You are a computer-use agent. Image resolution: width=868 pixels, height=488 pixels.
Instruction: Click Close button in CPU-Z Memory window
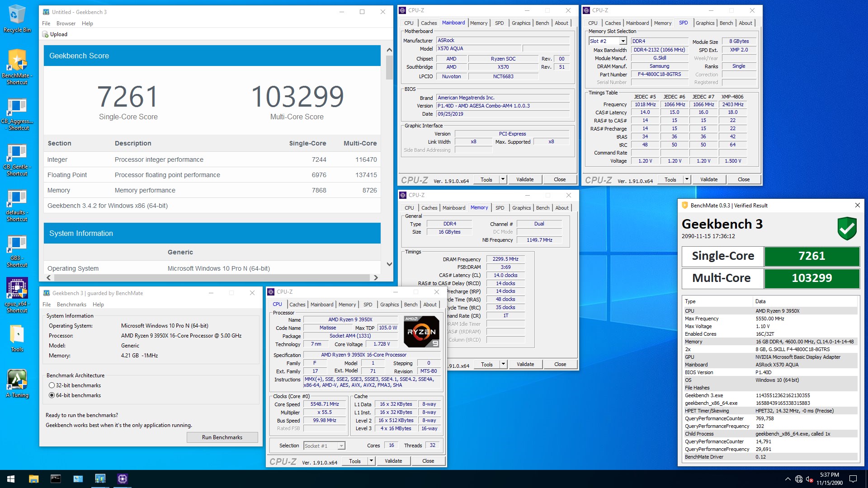(x=560, y=364)
